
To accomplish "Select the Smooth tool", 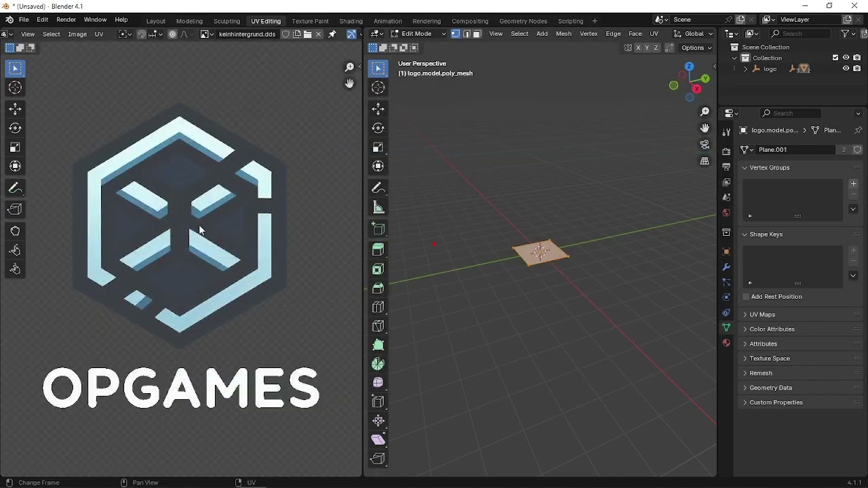I will (x=378, y=383).
